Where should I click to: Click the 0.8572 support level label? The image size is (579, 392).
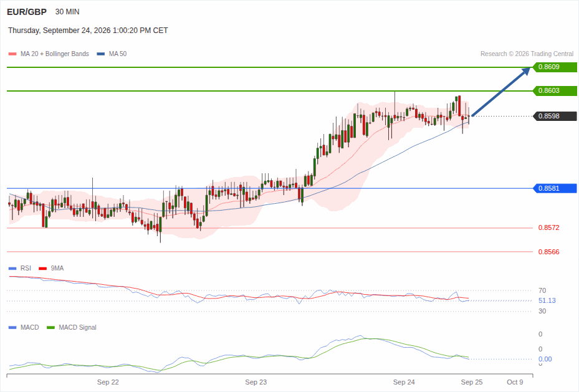point(548,227)
